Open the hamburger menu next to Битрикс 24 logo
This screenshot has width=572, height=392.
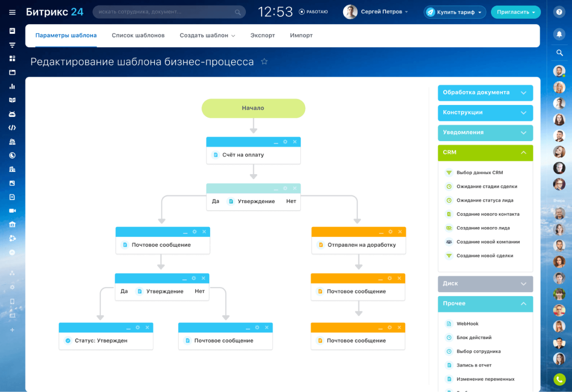(x=12, y=12)
